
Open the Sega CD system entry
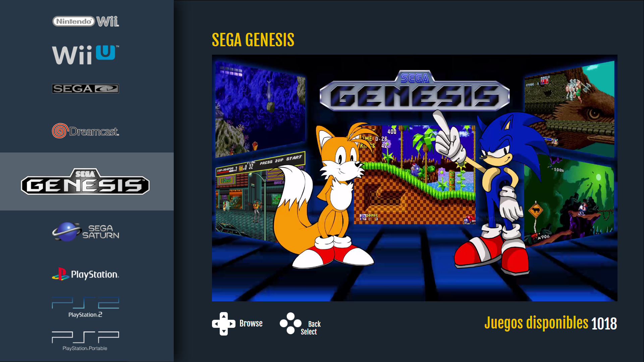tap(86, 88)
